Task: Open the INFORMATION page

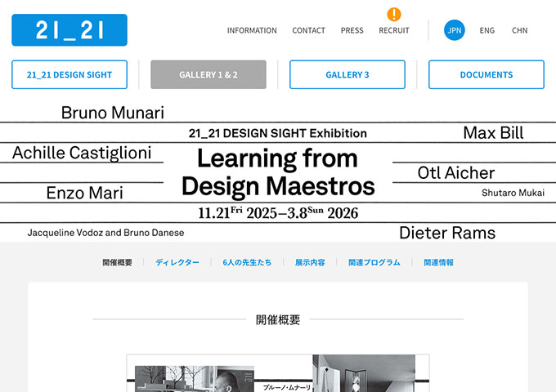Action: (252, 30)
